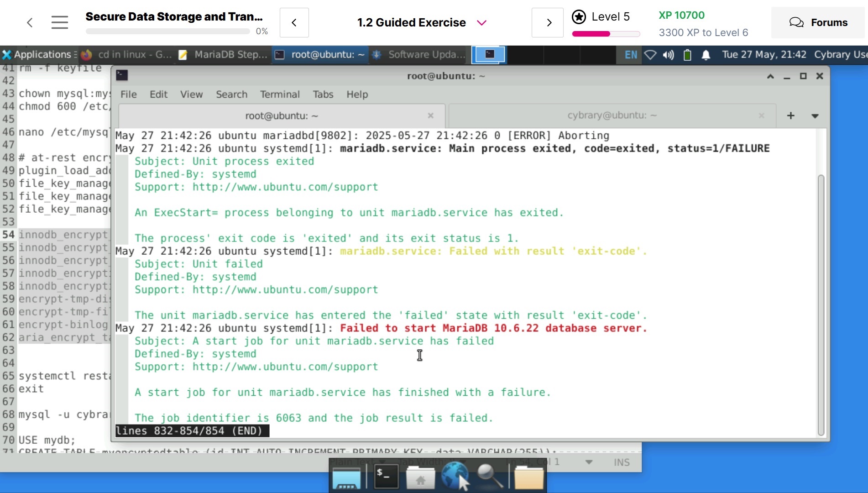Click the workspace switcher thumbnail
Image resolution: width=868 pixels, height=493 pixels.
click(x=489, y=54)
